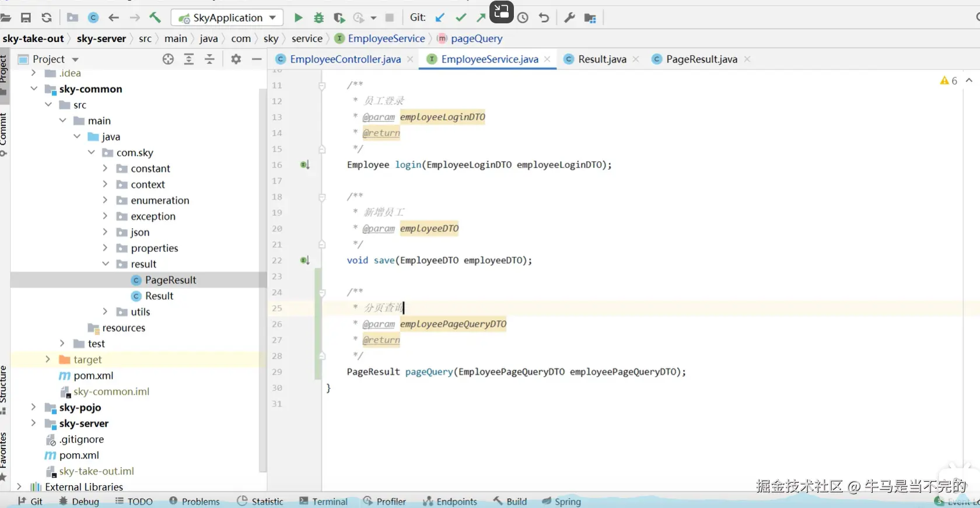Toggle fold marker at line 18 comment
Image resolution: width=980 pixels, height=508 pixels.
coord(321,197)
